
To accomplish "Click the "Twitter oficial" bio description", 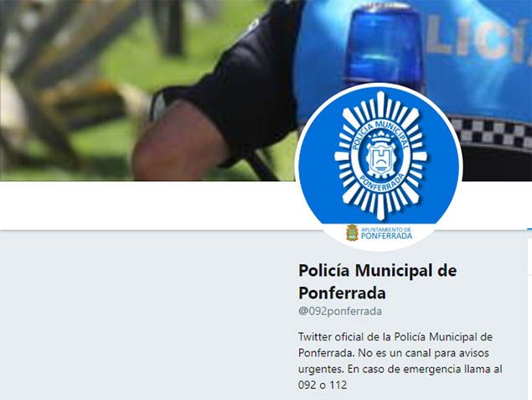I will pyautogui.click(x=400, y=361).
